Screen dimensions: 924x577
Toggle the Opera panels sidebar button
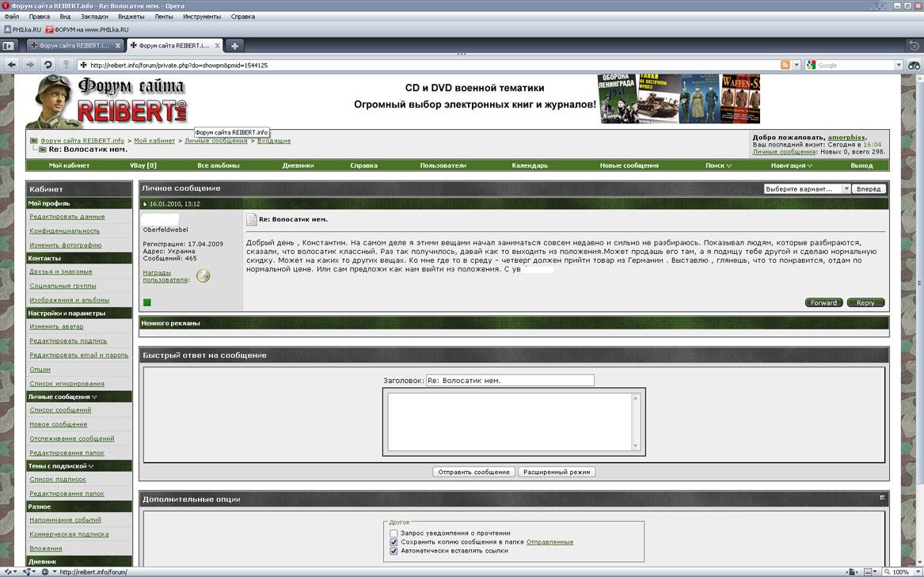point(8,45)
